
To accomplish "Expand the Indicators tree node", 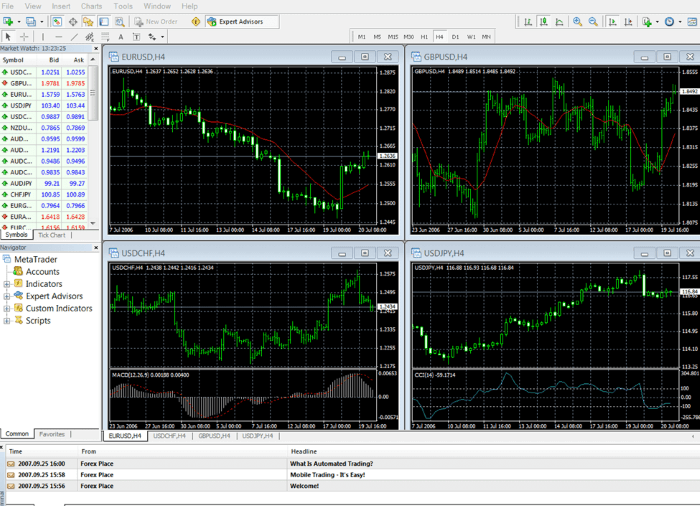I will [x=7, y=284].
